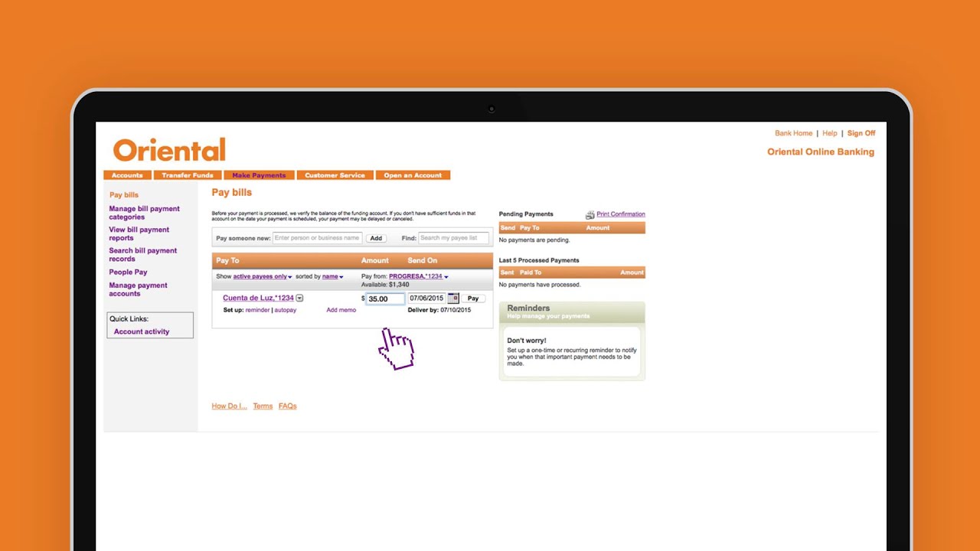Open the Accounts tab
The image size is (980, 551).
127,175
